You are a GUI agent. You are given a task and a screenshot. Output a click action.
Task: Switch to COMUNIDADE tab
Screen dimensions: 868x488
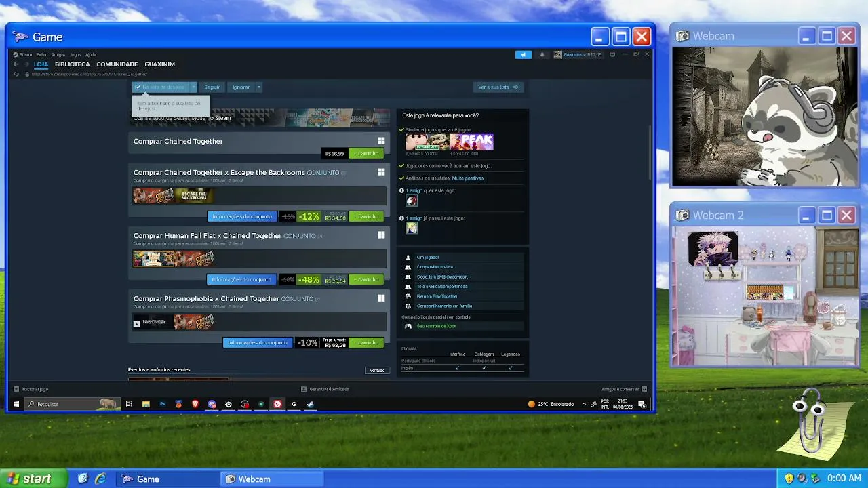117,64
